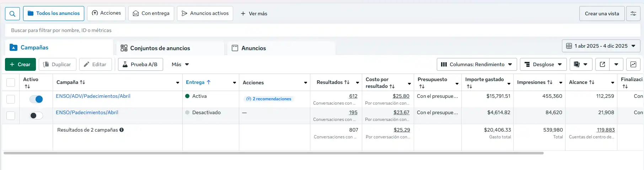Enable the ENSO/Padecimientos/Abril campaign toggle

36,116
